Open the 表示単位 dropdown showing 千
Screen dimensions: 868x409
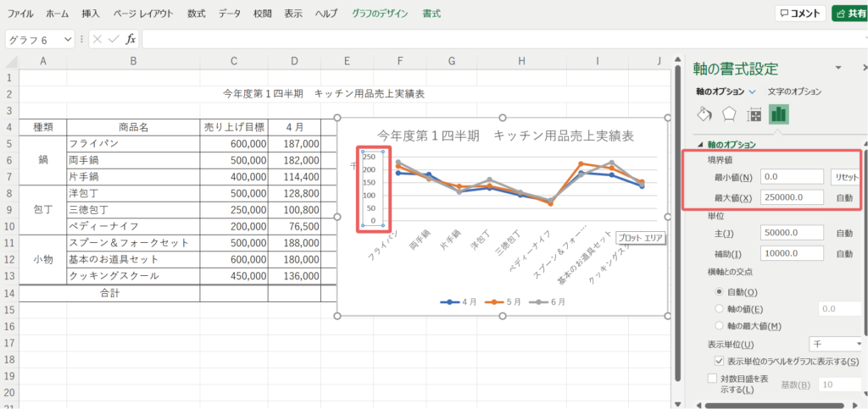(836, 344)
